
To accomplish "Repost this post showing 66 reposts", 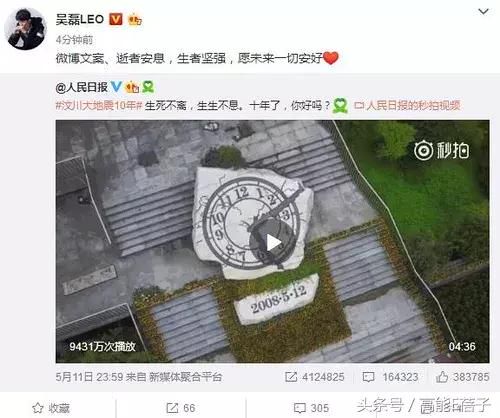I will click(181, 408).
